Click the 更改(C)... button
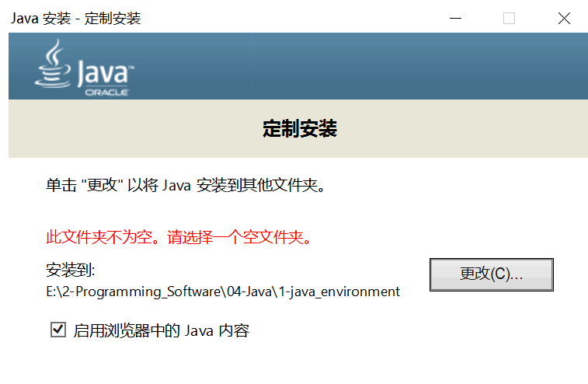The height and width of the screenshot is (384, 588). pyautogui.click(x=491, y=274)
